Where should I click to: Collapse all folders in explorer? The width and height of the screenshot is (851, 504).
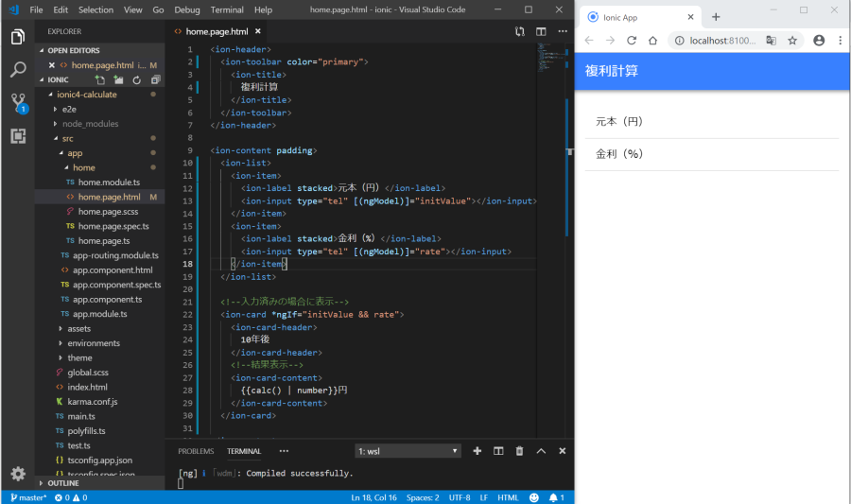click(x=153, y=80)
